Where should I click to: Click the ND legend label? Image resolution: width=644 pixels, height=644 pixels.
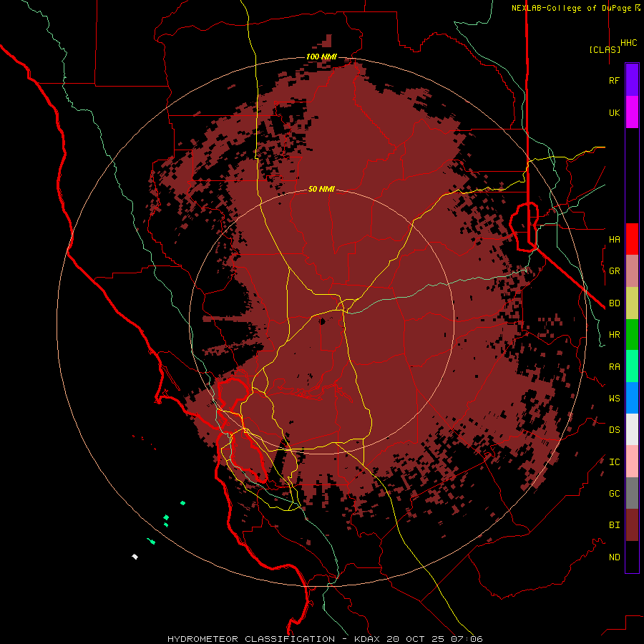coord(614,557)
